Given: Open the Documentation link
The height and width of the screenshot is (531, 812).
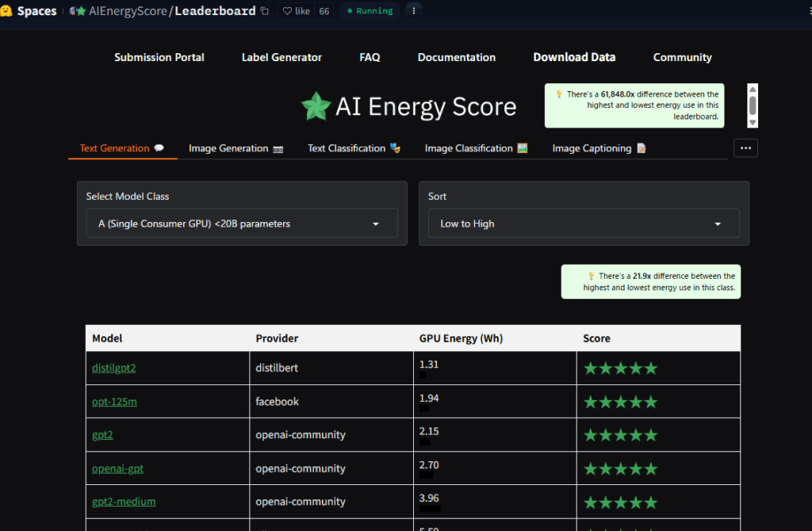Looking at the screenshot, I should (x=457, y=57).
